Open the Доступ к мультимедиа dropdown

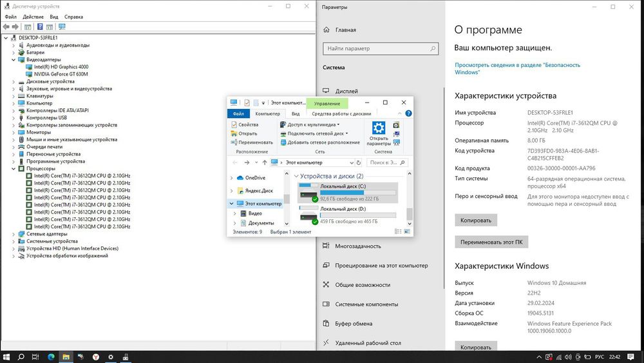pyautogui.click(x=310, y=124)
